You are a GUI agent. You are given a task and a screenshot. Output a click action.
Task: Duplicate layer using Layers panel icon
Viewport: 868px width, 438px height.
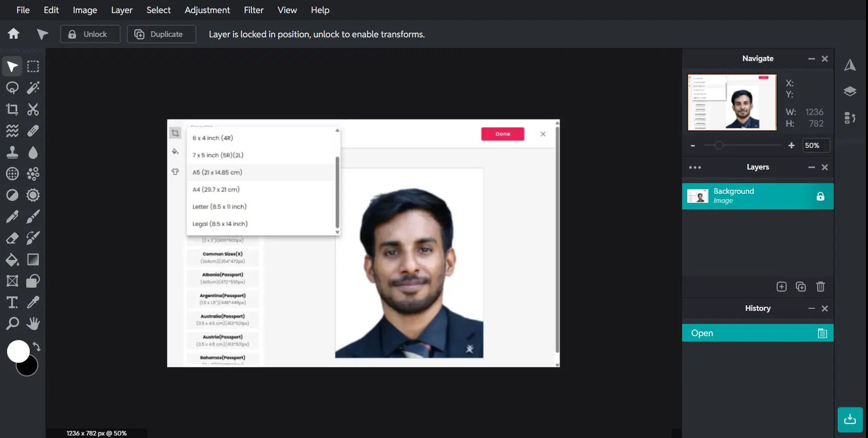click(801, 287)
